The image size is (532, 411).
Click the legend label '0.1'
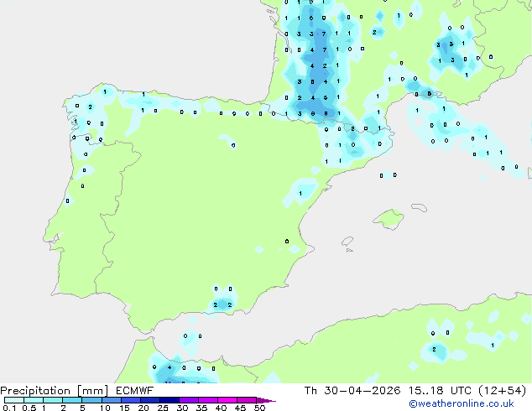9,408
